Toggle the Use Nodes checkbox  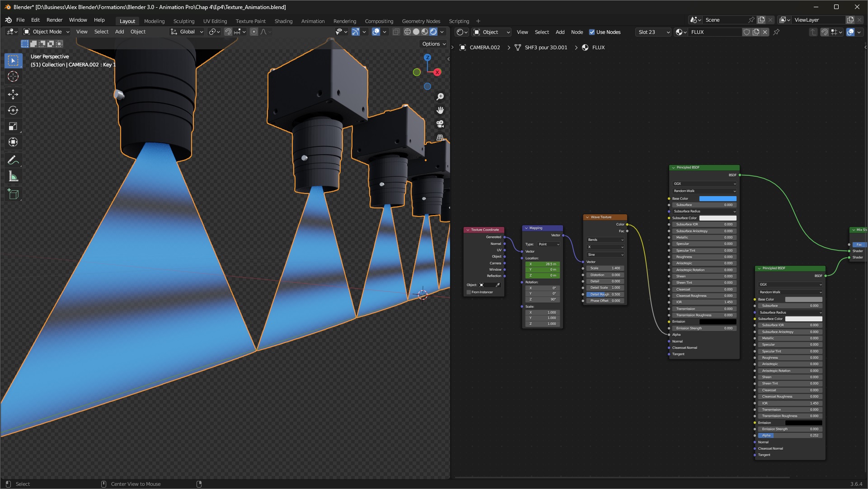pos(592,32)
